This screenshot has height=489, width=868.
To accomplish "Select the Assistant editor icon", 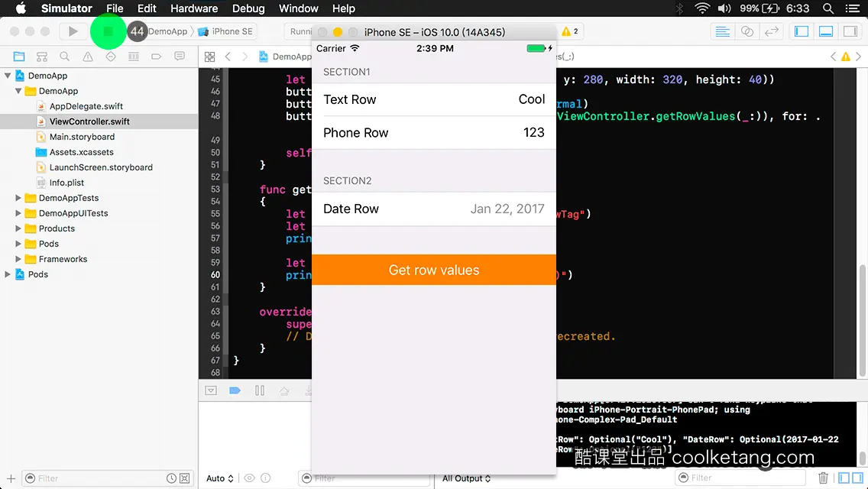I will pyautogui.click(x=747, y=31).
